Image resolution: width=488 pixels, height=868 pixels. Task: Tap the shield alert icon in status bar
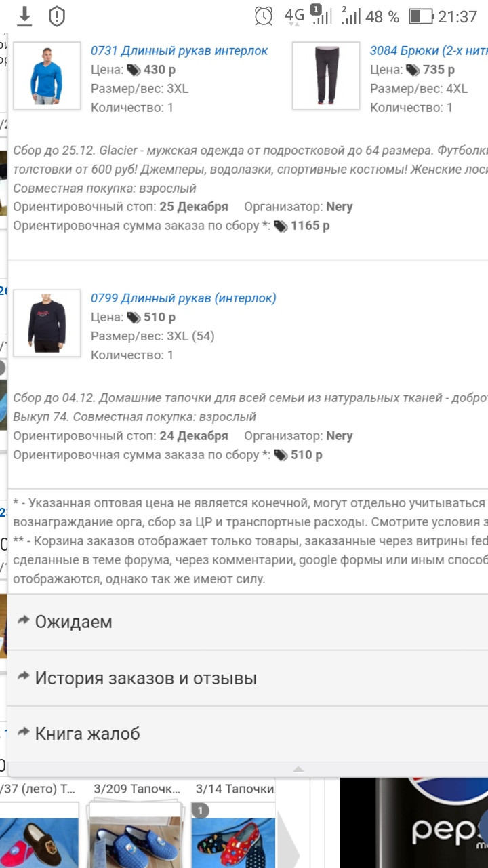57,17
